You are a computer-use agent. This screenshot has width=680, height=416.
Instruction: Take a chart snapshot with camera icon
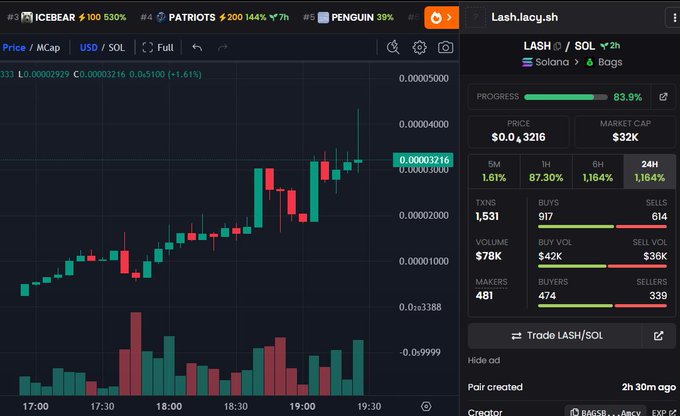coord(445,47)
